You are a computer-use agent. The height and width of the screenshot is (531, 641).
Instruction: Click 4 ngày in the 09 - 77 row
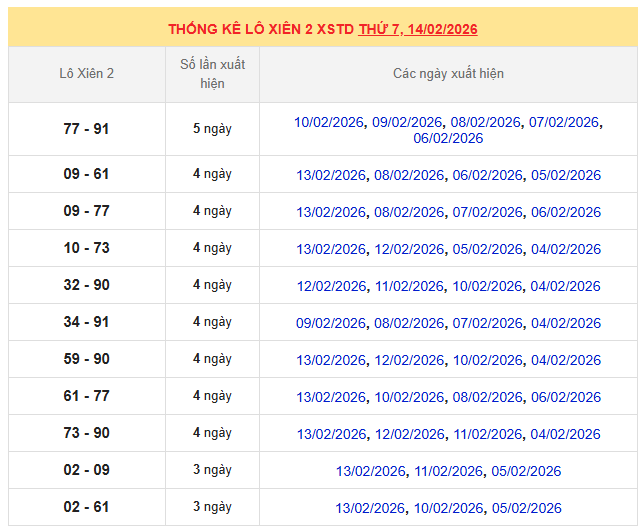[x=212, y=211]
